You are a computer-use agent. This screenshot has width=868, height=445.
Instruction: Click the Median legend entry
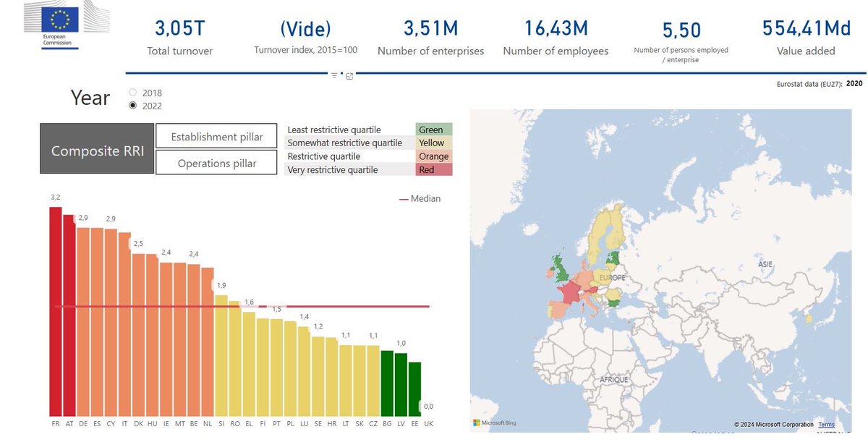[420, 199]
